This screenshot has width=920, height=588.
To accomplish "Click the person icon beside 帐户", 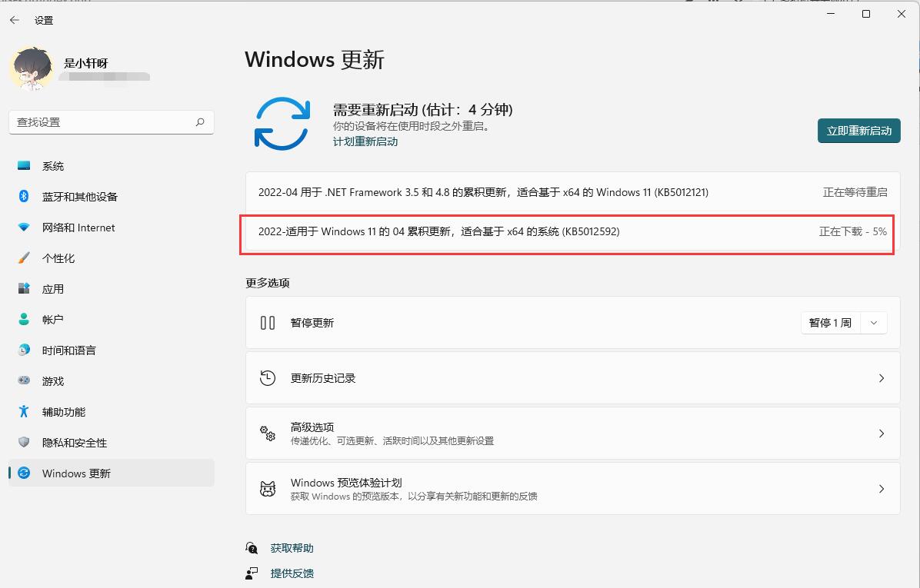I will point(24,319).
